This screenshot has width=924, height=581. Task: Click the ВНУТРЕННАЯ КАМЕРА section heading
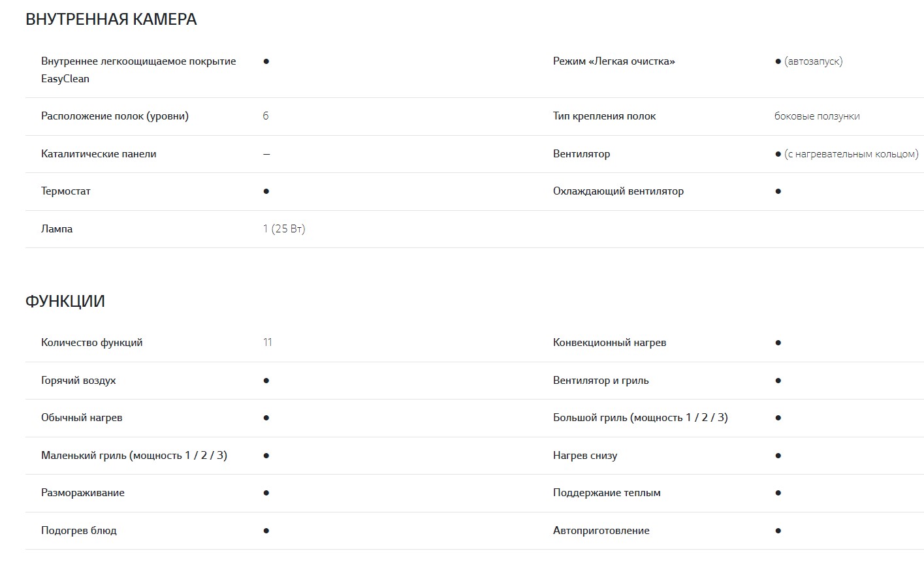[111, 20]
